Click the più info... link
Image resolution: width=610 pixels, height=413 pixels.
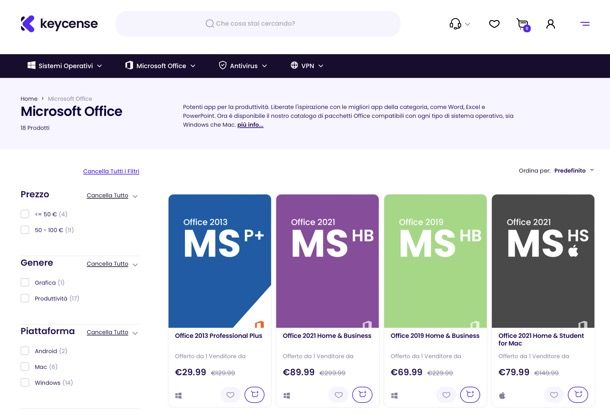pos(250,125)
